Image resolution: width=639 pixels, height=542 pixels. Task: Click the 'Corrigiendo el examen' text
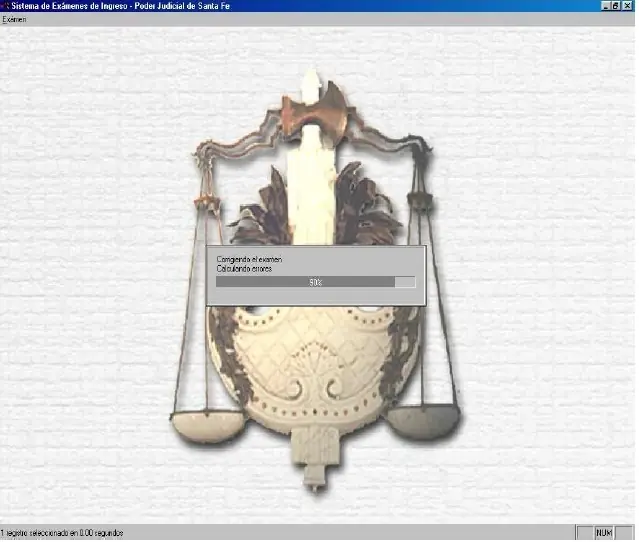coord(249,259)
